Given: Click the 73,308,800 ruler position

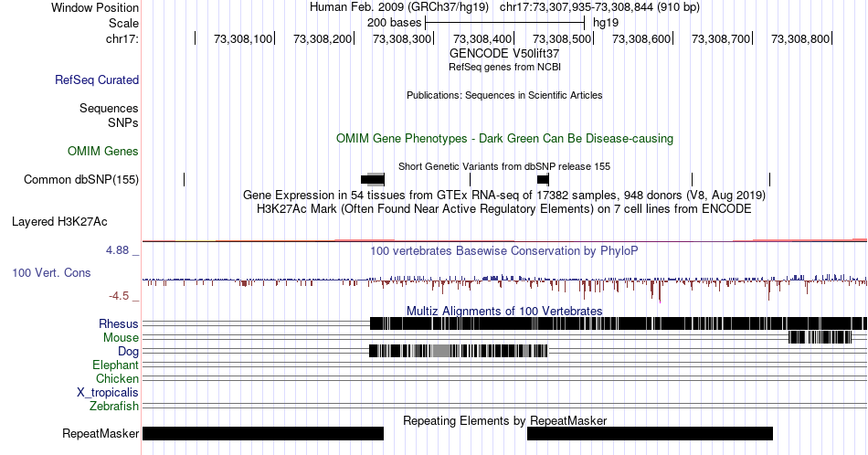Looking at the screenshot, I should click(x=800, y=38).
